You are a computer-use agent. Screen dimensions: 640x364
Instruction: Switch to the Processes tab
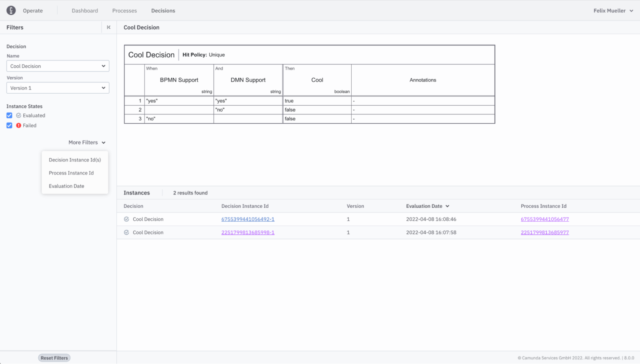click(x=124, y=10)
